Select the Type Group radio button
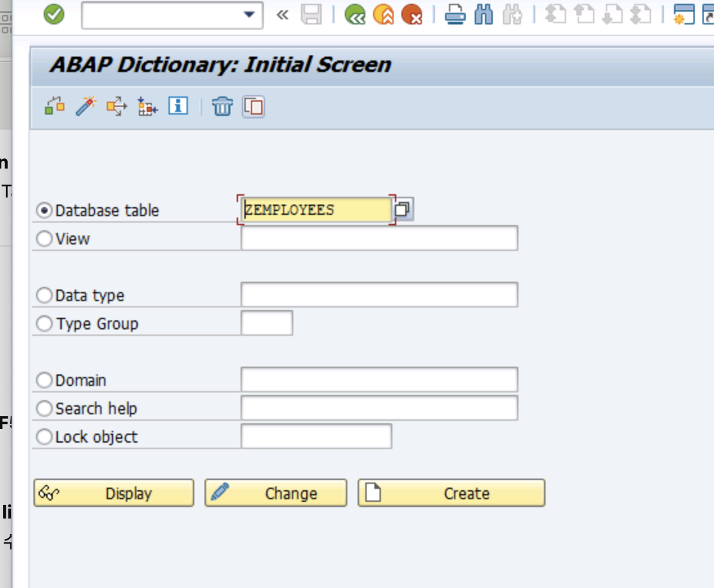This screenshot has height=588, width=714. 44,324
